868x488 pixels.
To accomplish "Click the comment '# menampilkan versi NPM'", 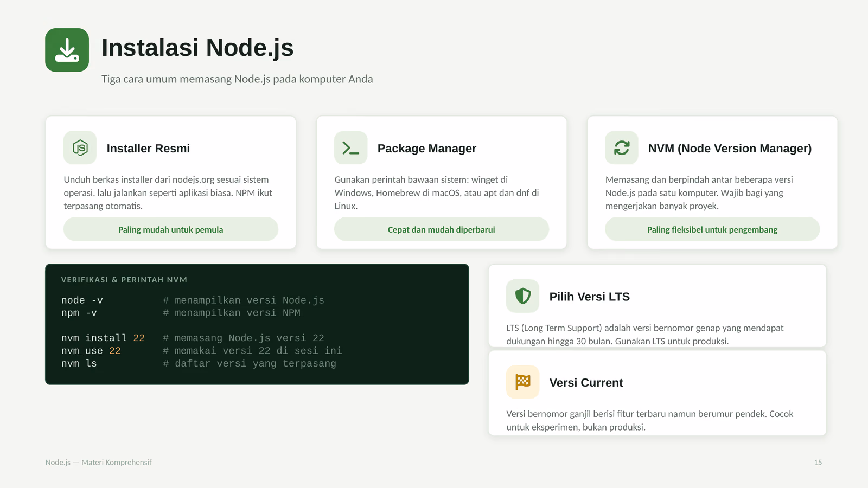I will pos(232,313).
